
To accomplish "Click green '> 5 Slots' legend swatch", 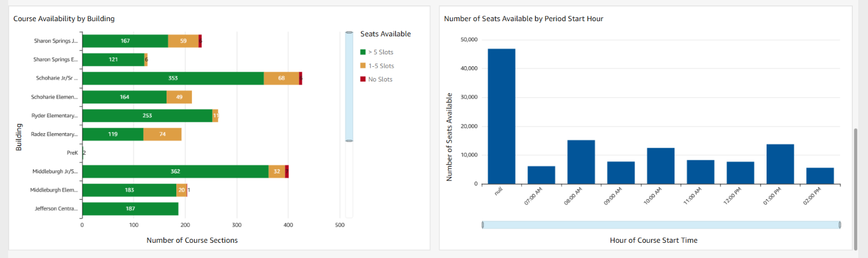I will (x=363, y=52).
